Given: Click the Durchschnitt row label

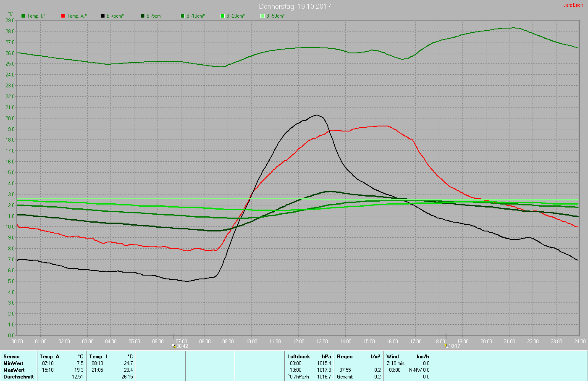Looking at the screenshot, I should click(x=18, y=377).
